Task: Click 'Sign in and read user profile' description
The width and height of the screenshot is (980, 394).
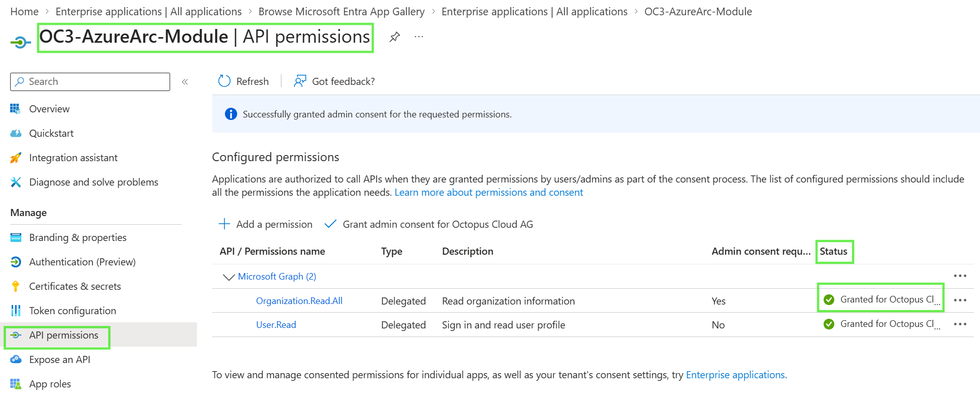Action: pos(503,325)
